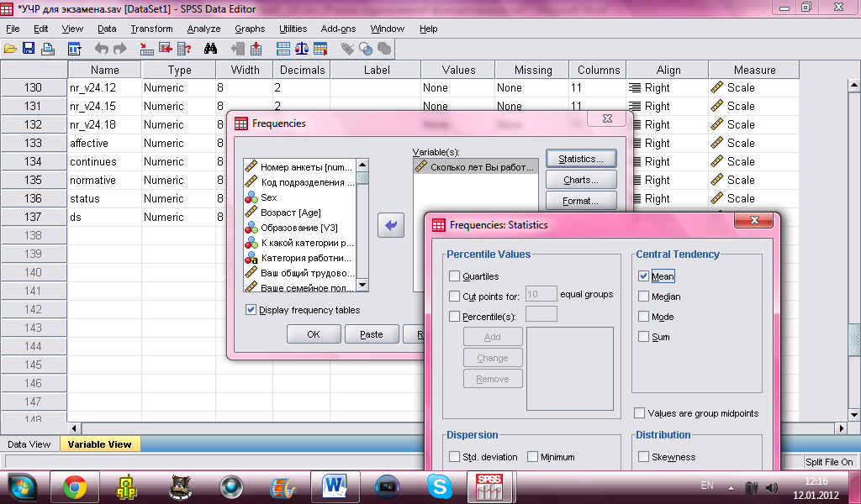861x504 pixels.
Task: Click the Value Labels tag icon
Action: click(x=347, y=49)
